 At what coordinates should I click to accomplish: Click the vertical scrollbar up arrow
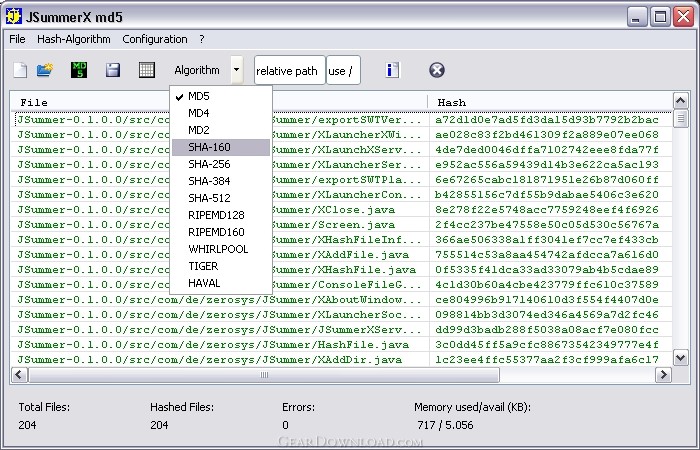680,100
